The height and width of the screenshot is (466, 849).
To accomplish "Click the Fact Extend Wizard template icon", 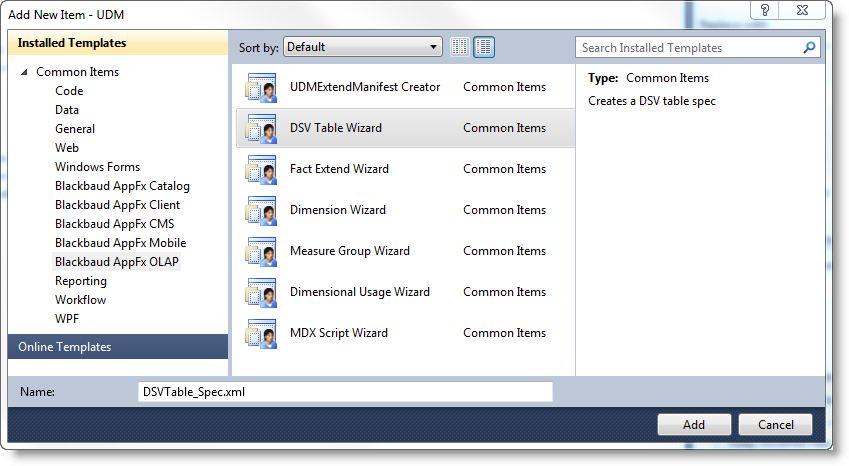I will [261, 169].
